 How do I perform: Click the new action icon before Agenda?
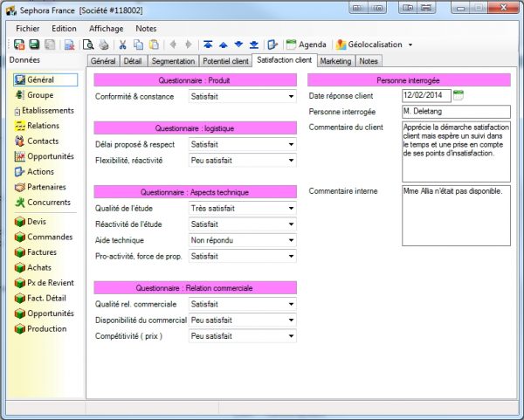tap(272, 45)
